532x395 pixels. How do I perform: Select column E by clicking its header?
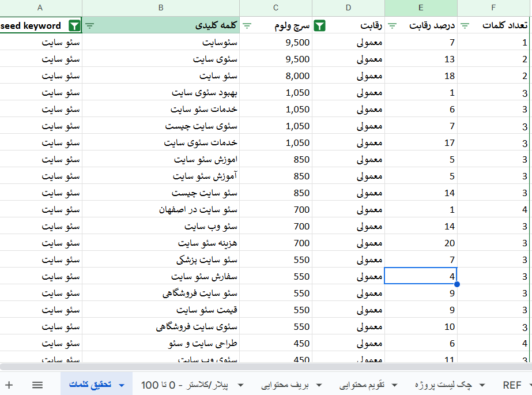click(x=420, y=7)
